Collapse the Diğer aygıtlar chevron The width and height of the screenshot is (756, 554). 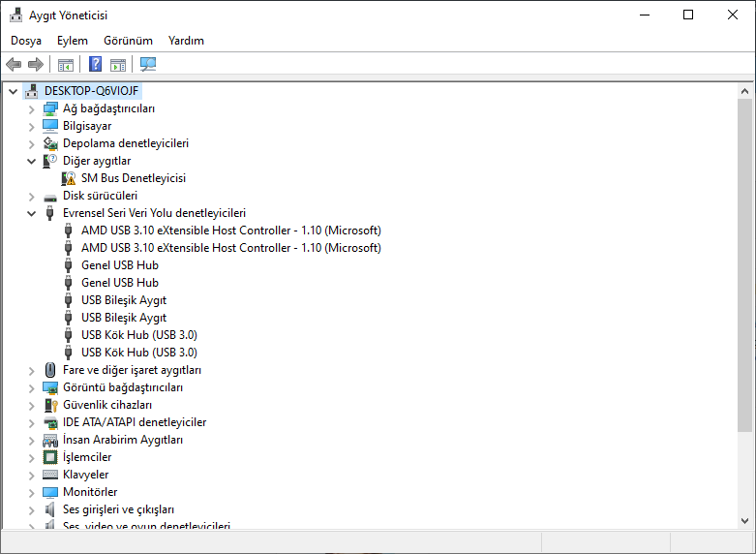click(31, 161)
